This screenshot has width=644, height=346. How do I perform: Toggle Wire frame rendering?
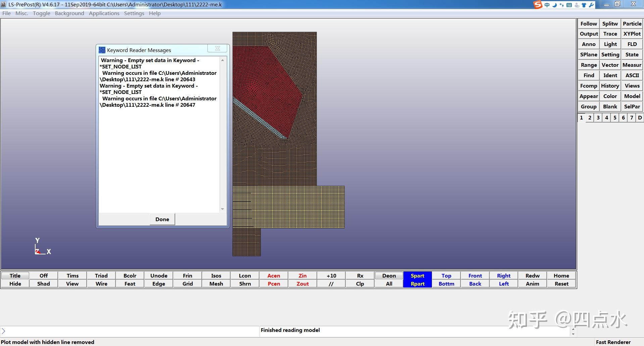(101, 284)
